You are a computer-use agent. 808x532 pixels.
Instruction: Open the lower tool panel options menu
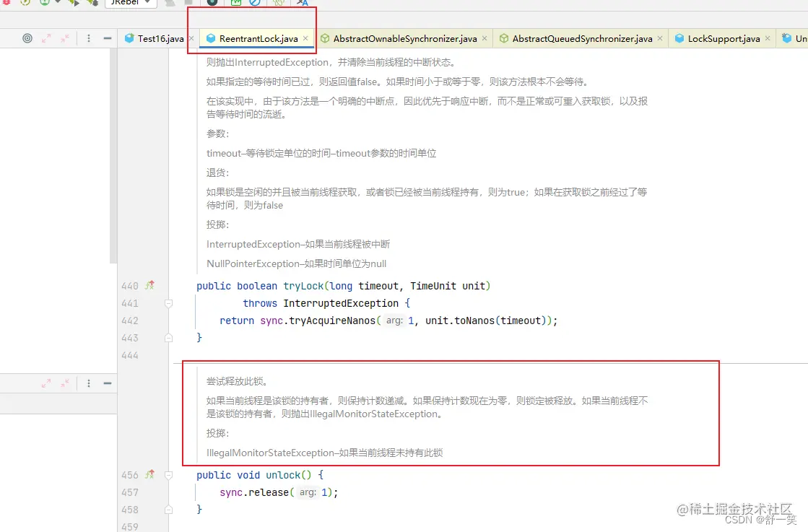pyautogui.click(x=89, y=383)
